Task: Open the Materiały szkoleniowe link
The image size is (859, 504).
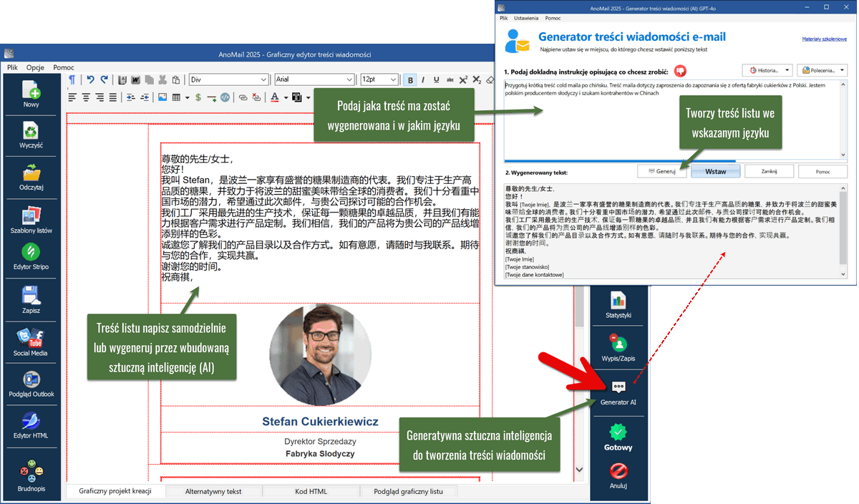Action: pos(824,39)
